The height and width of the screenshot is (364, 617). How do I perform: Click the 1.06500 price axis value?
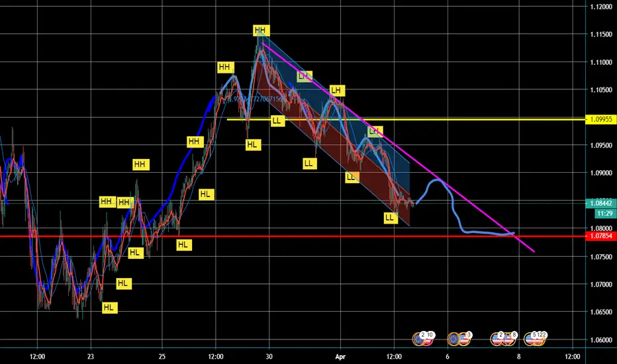coord(601,312)
